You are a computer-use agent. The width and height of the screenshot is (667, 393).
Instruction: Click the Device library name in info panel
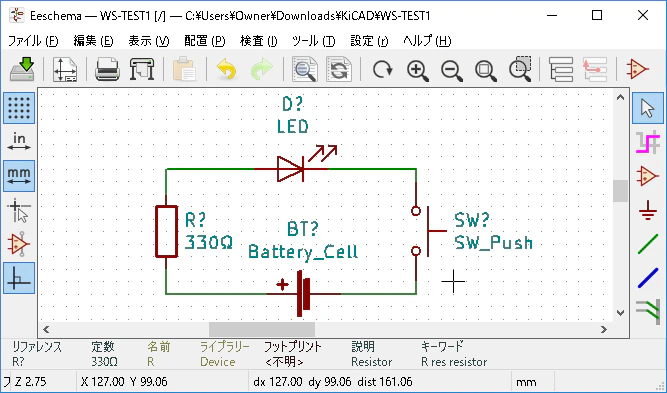[217, 362]
